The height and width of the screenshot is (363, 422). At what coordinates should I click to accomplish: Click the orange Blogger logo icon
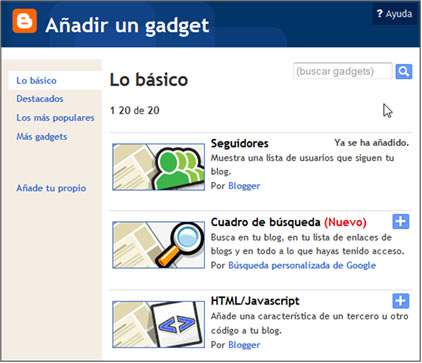click(25, 21)
